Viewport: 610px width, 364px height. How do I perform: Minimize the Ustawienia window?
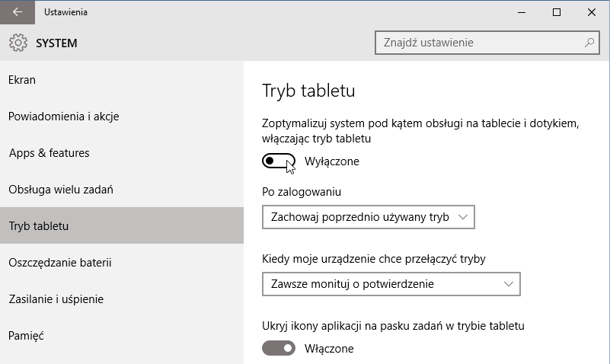point(522,12)
